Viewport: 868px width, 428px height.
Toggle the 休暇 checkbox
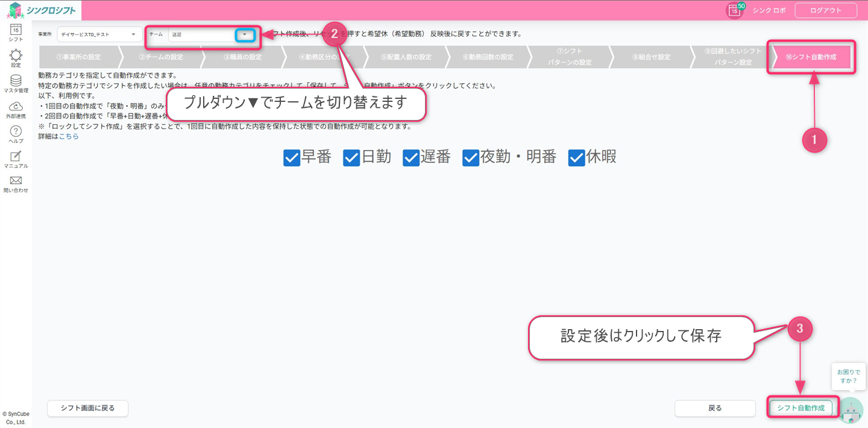click(576, 158)
